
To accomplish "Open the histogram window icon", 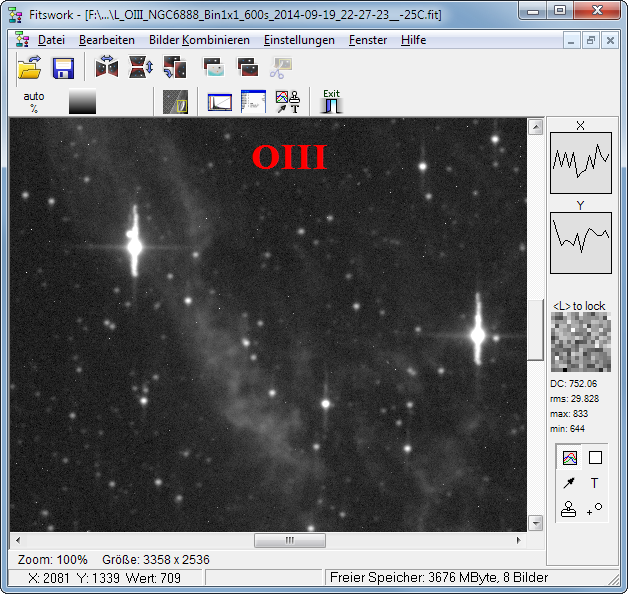I will point(220,101).
